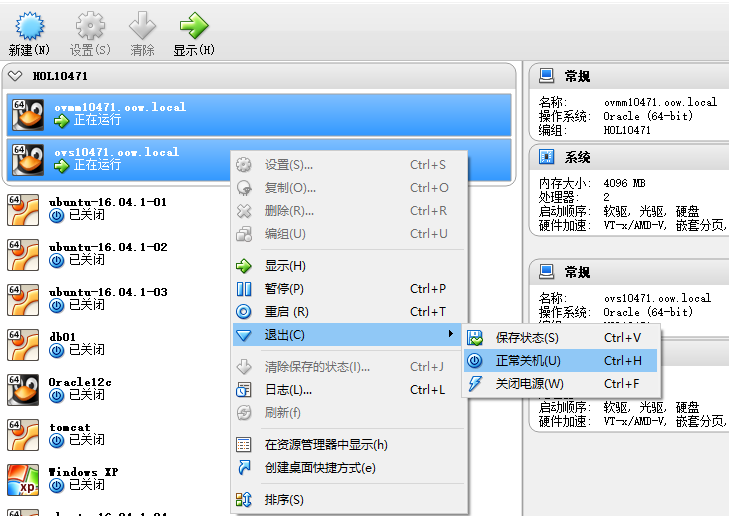Select the ovmm10471.oow.local VM penguin icon
The height and width of the screenshot is (516, 729).
28,114
